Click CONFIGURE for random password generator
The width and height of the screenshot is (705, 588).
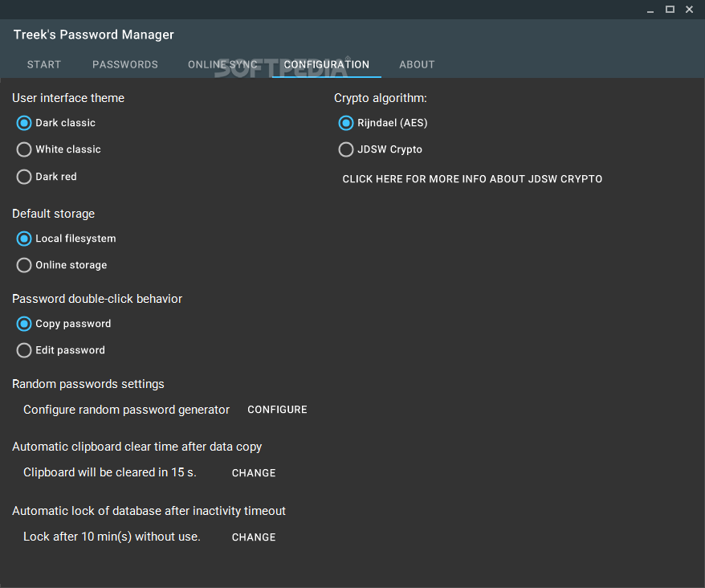277,410
